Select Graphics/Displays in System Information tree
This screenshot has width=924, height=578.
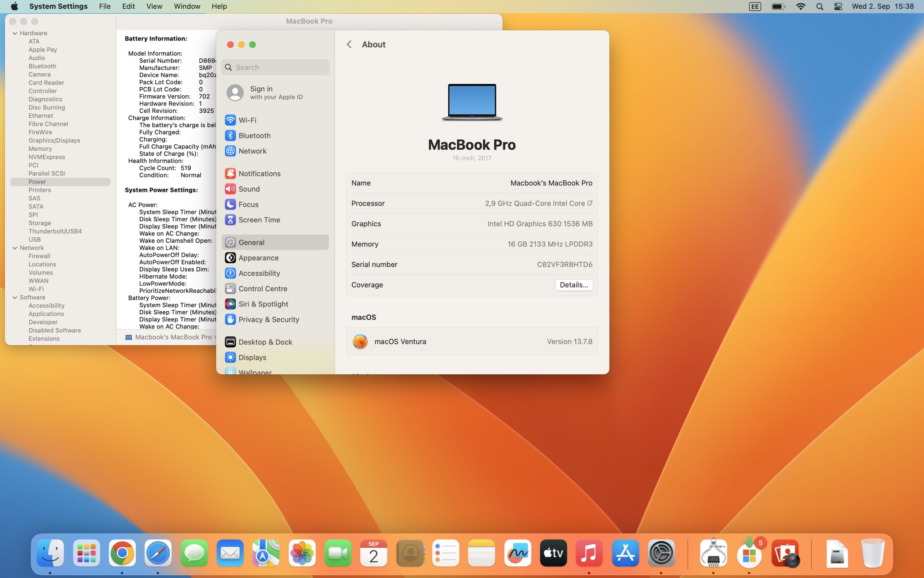click(x=54, y=140)
